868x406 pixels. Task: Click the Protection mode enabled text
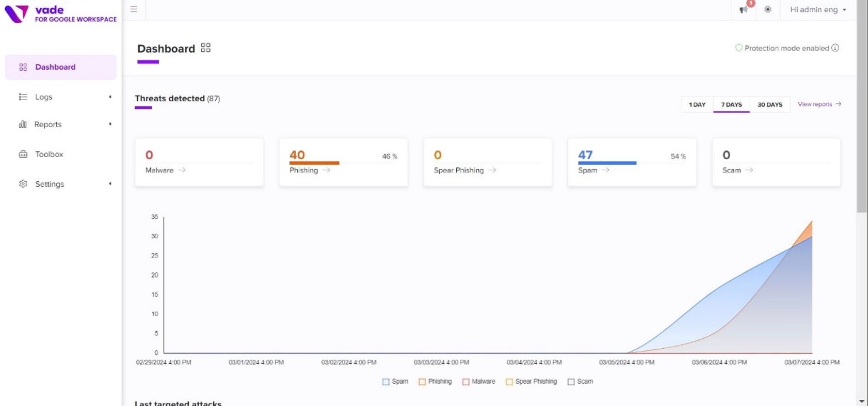coord(786,48)
